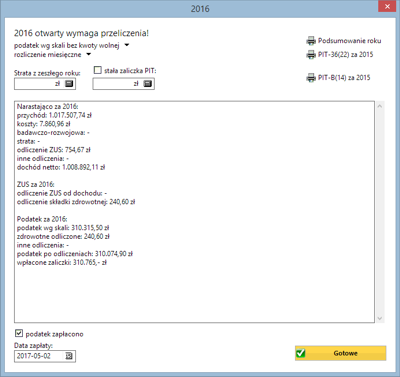Click the scrollbar down arrow of summary box
Image resolution: width=400 pixels, height=377 pixels.
click(x=380, y=318)
